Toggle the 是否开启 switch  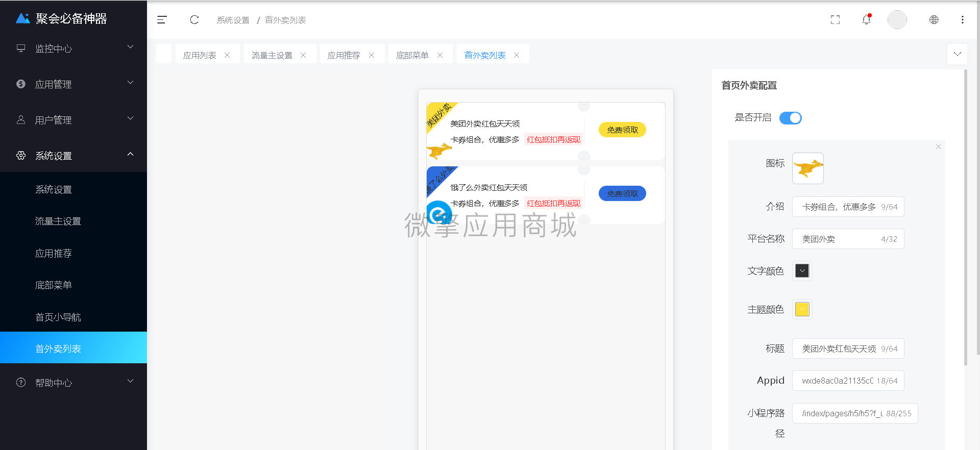point(791,118)
